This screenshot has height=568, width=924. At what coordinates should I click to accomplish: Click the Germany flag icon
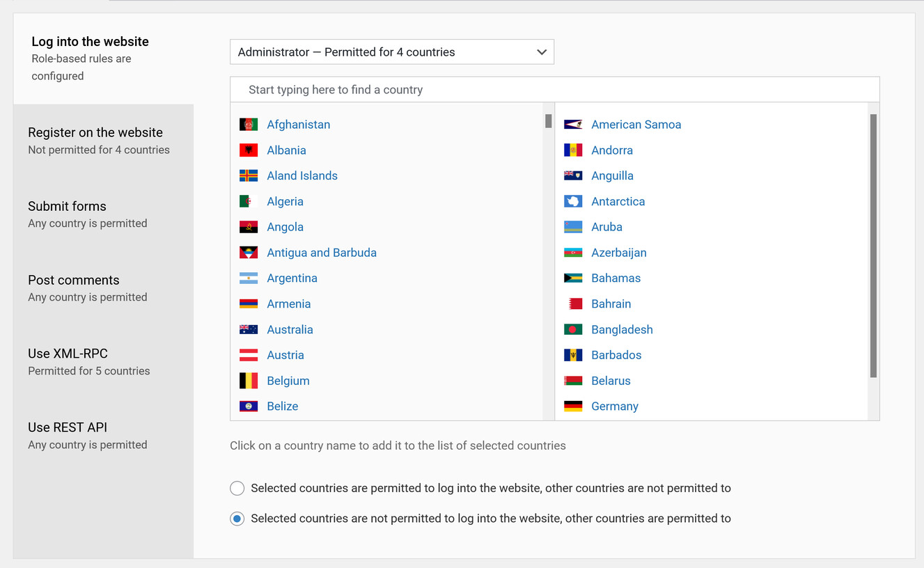(x=573, y=407)
